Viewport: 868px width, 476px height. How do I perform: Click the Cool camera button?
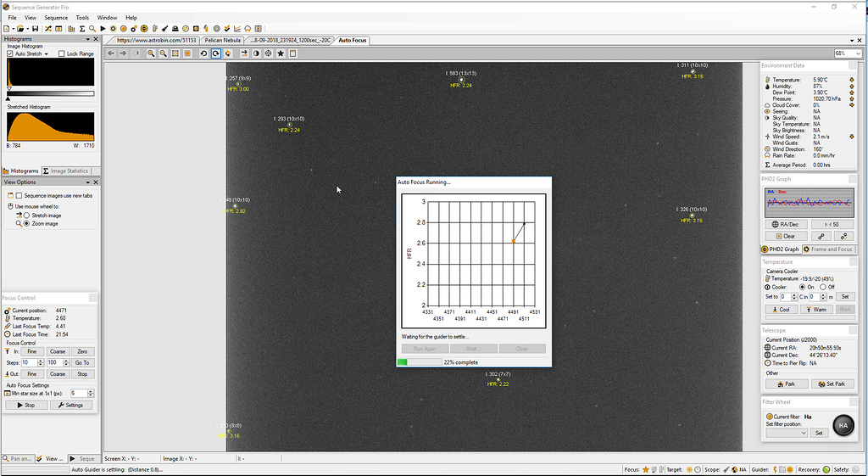pyautogui.click(x=781, y=309)
